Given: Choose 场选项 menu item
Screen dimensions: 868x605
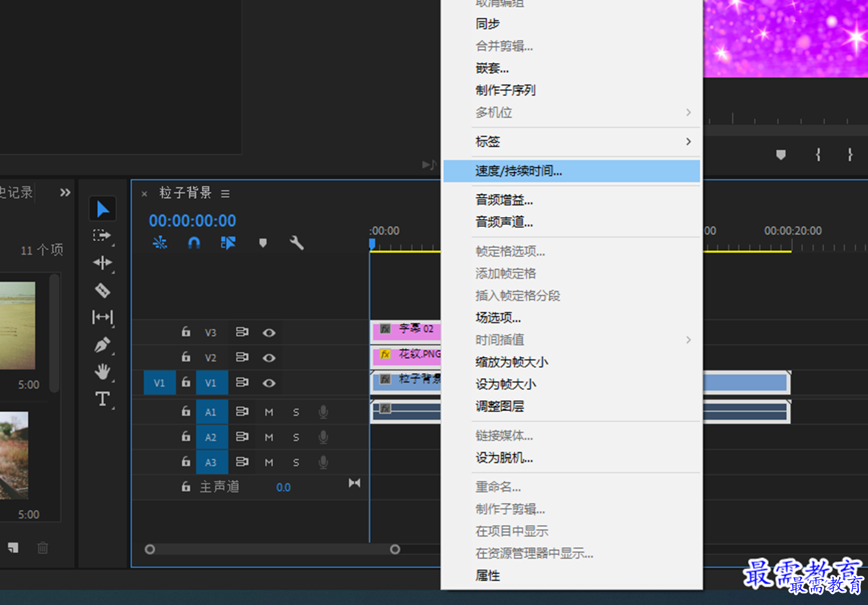Looking at the screenshot, I should click(572, 318).
